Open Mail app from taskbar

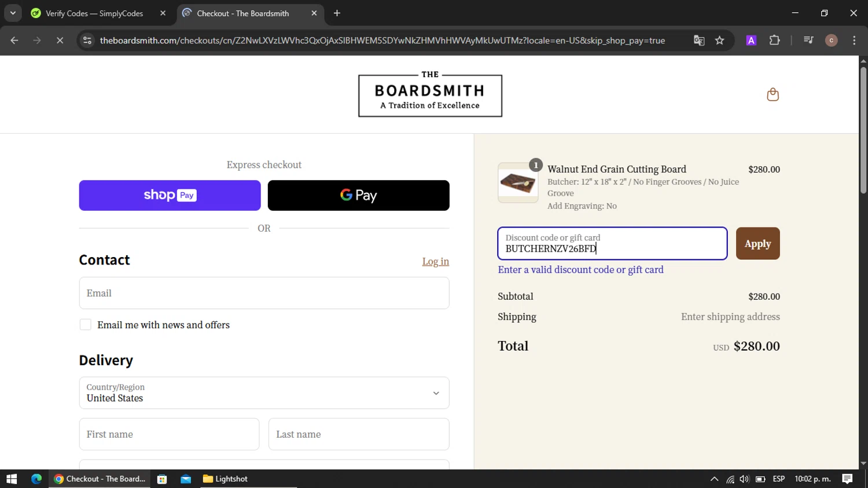click(x=186, y=479)
